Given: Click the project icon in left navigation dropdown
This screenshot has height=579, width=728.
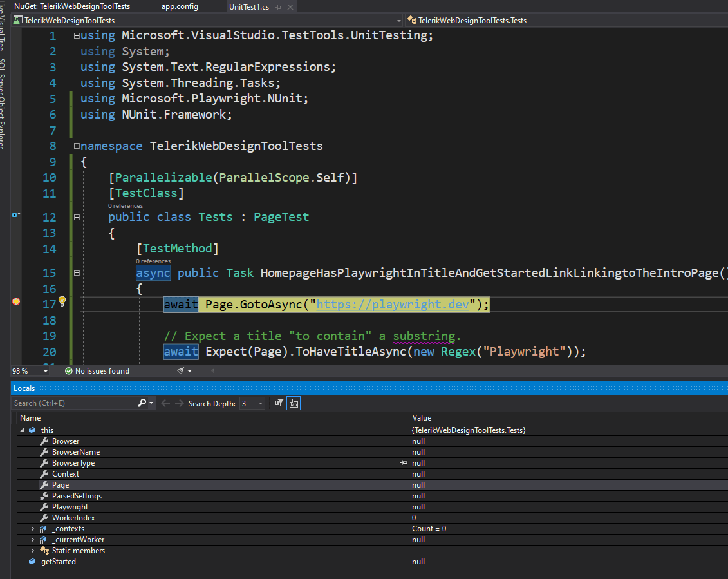Looking at the screenshot, I should point(17,20).
